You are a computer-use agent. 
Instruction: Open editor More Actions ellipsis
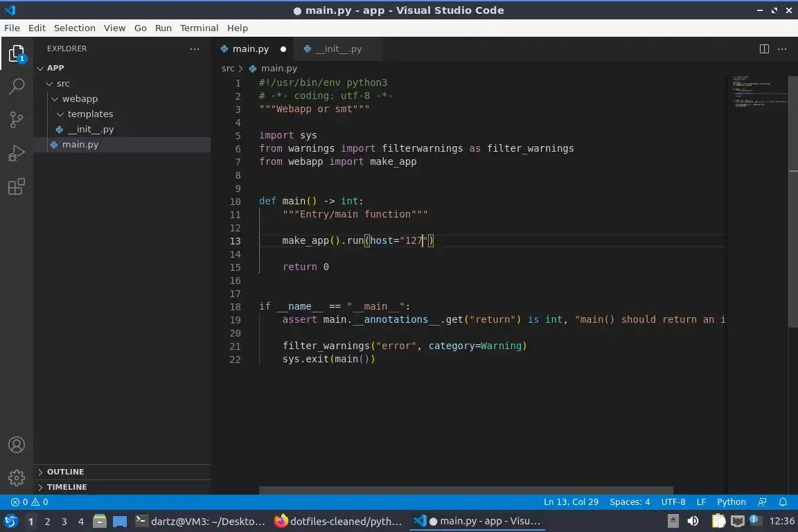click(x=782, y=49)
